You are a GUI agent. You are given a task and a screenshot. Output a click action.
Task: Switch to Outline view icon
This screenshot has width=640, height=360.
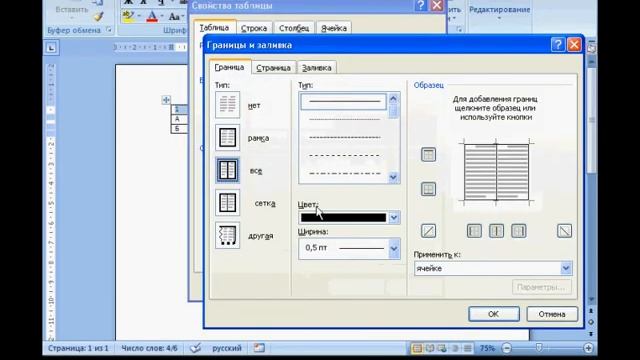455,348
